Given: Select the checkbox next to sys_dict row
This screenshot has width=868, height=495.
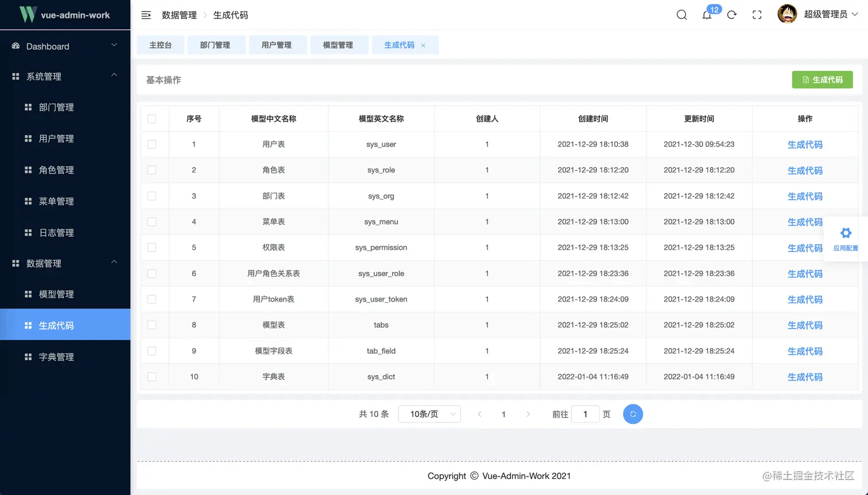Looking at the screenshot, I should [x=152, y=377].
